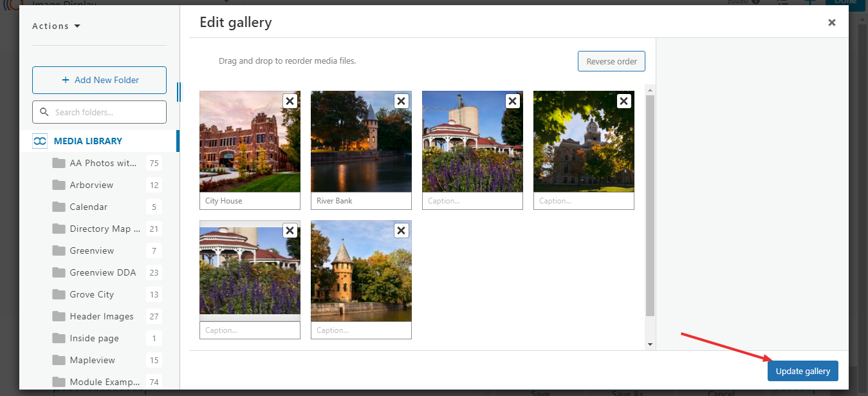Click the AA Photos item count 75
Viewport: 868px width, 396px height.
154,163
